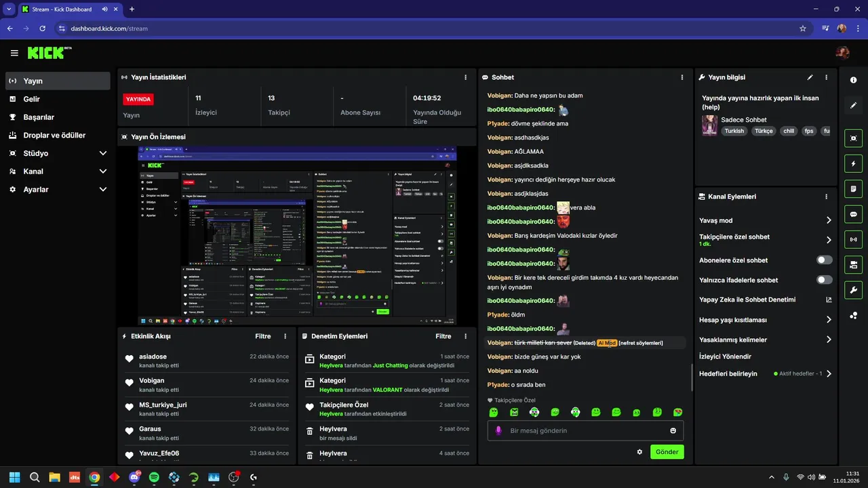
Task: Open Chrome tab search dropdown
Action: pos(9,9)
